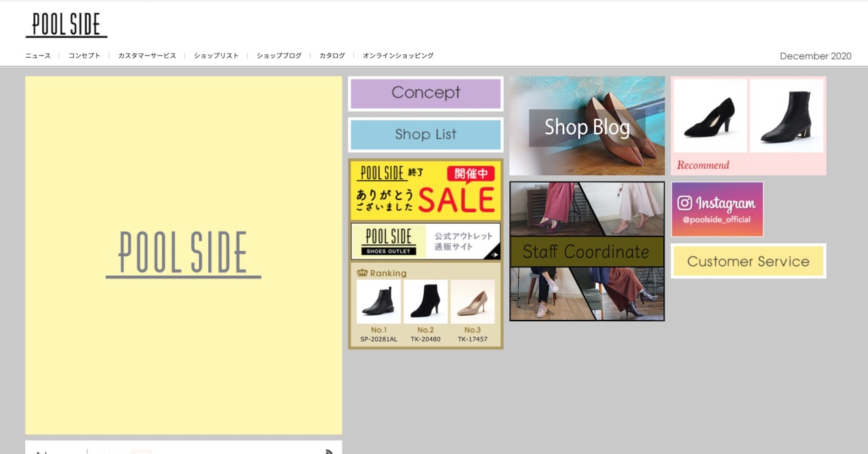Open the yellow SALE banner

[425, 190]
